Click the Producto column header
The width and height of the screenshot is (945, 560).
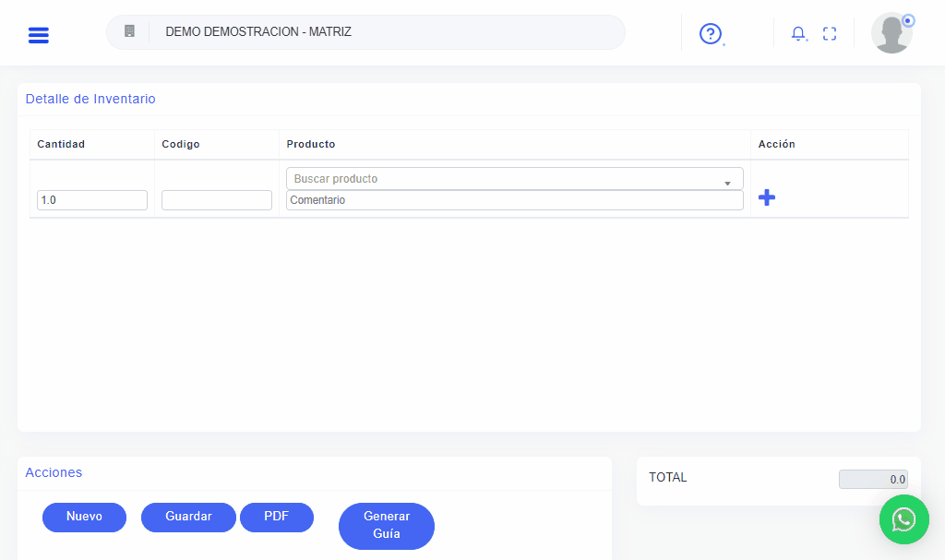(x=311, y=145)
